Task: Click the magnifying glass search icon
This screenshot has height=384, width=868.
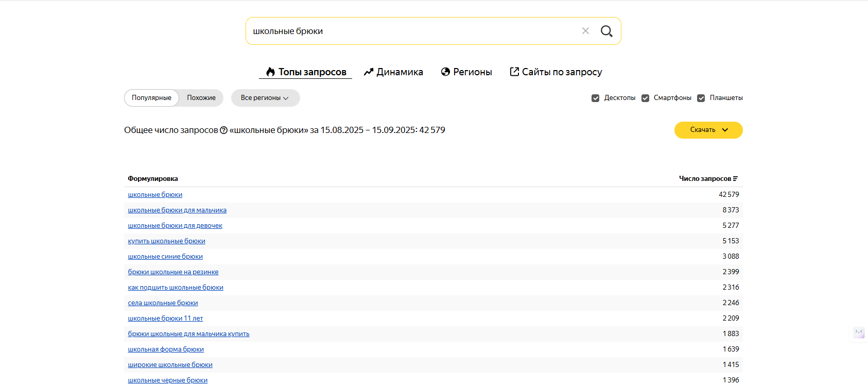Action: [x=606, y=31]
